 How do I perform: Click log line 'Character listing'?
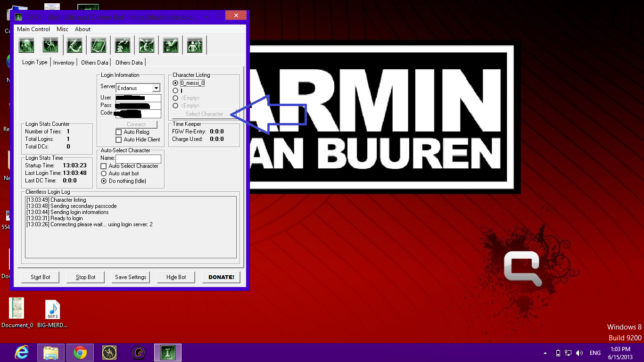(57, 200)
